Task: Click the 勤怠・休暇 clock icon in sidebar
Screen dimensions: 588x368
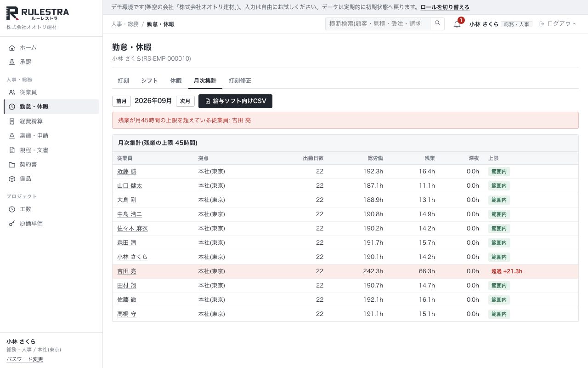Action: [x=12, y=107]
